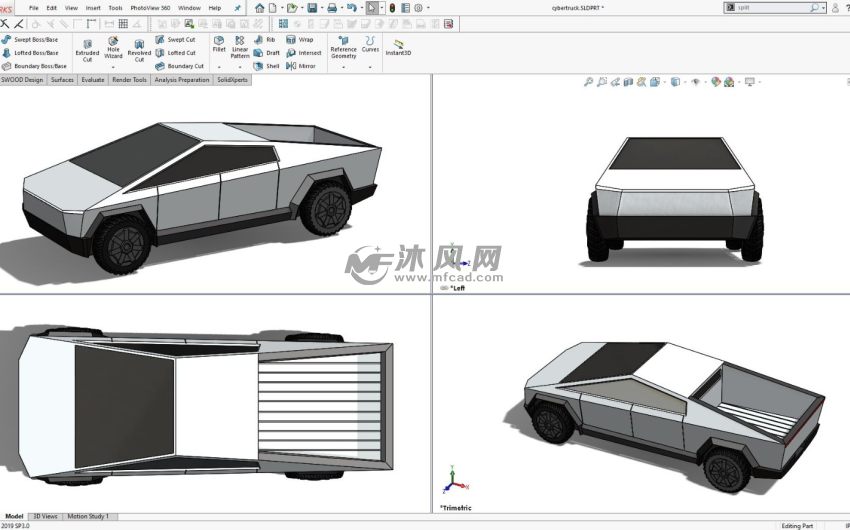Click the Rebuild traffic light icon
850x530 pixels.
[x=391, y=8]
